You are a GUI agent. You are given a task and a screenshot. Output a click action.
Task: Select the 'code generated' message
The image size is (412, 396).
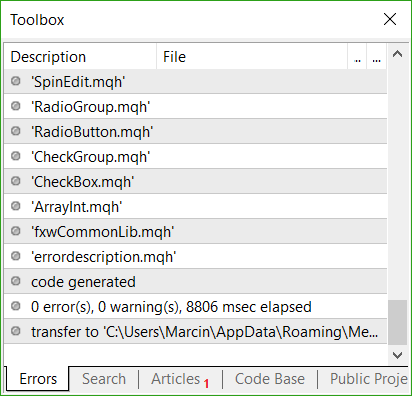[x=196, y=281]
